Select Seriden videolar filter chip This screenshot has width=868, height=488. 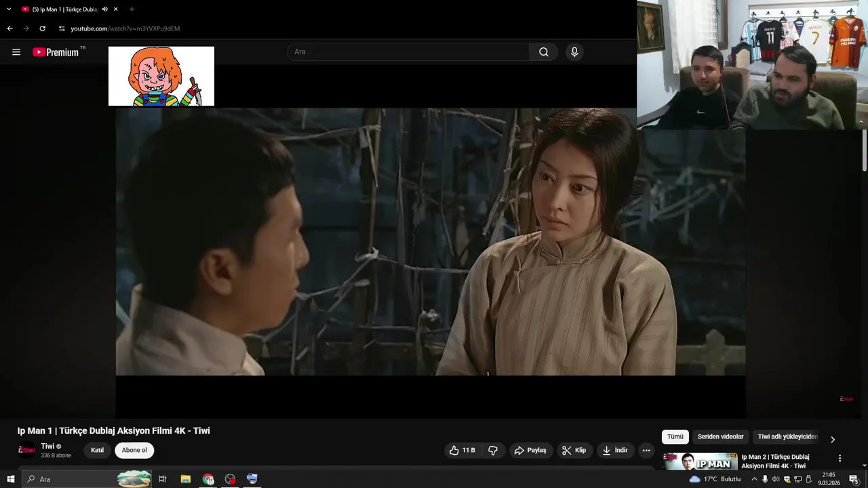point(721,437)
